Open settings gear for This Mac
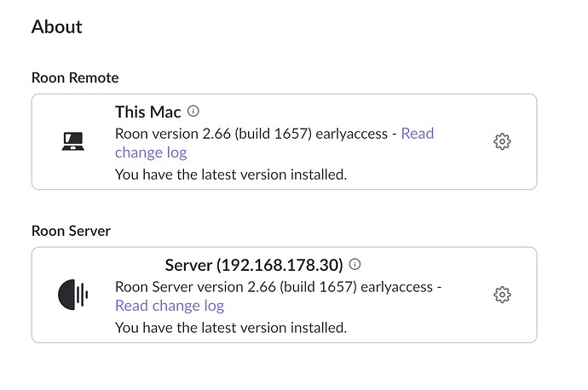Screen dimensions: 588x390 [502, 141]
